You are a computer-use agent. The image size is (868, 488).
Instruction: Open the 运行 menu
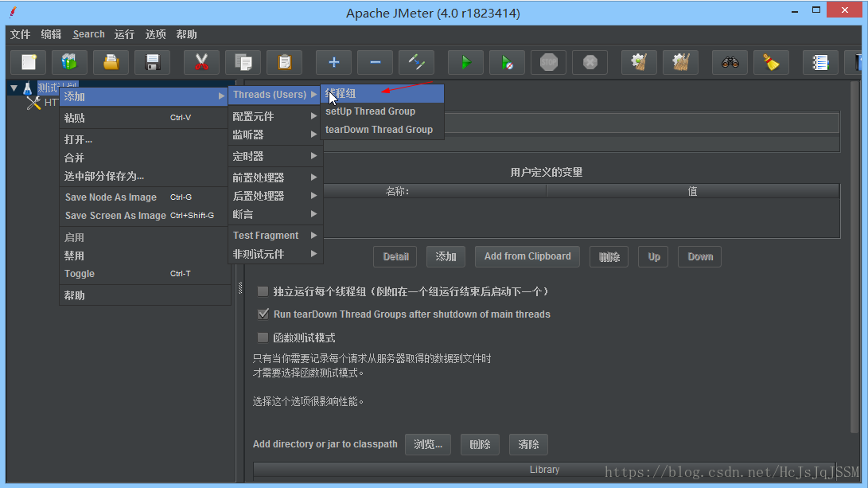[125, 34]
